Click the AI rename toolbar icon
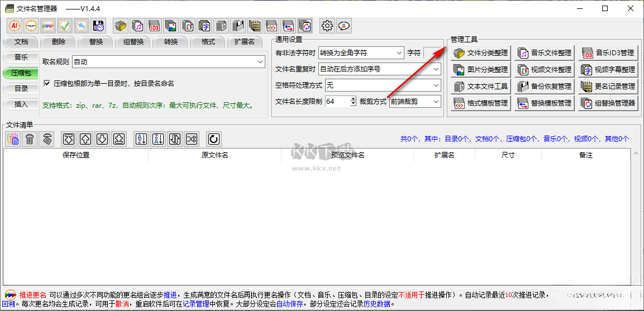The width and height of the screenshot is (644, 311). click(x=15, y=25)
